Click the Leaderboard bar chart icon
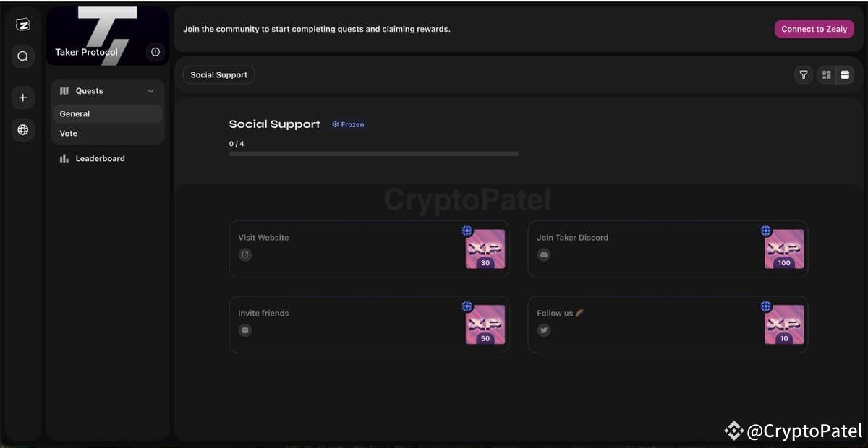Image resolution: width=868 pixels, height=448 pixels. 64,158
